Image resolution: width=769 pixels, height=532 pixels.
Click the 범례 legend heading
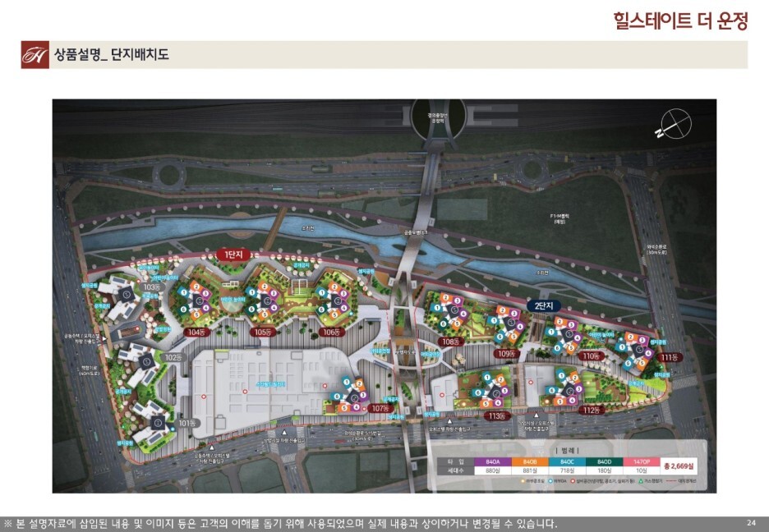(568, 450)
